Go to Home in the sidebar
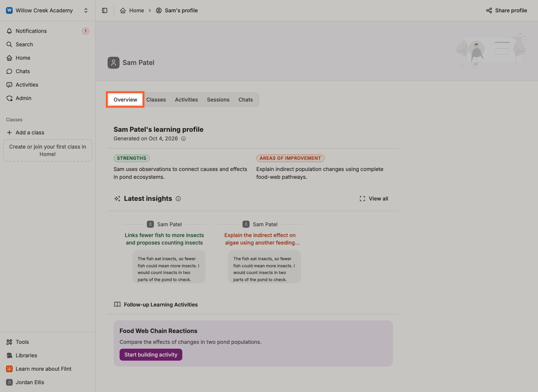 (47, 58)
